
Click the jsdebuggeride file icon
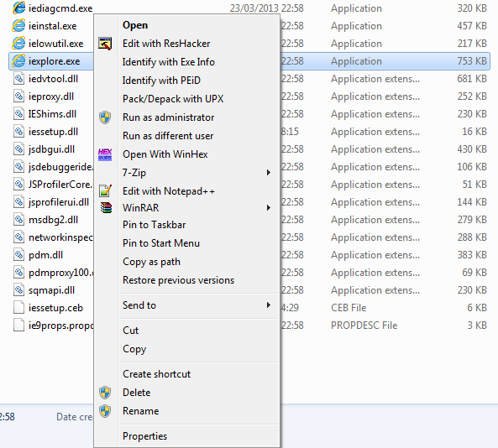pyautogui.click(x=18, y=167)
